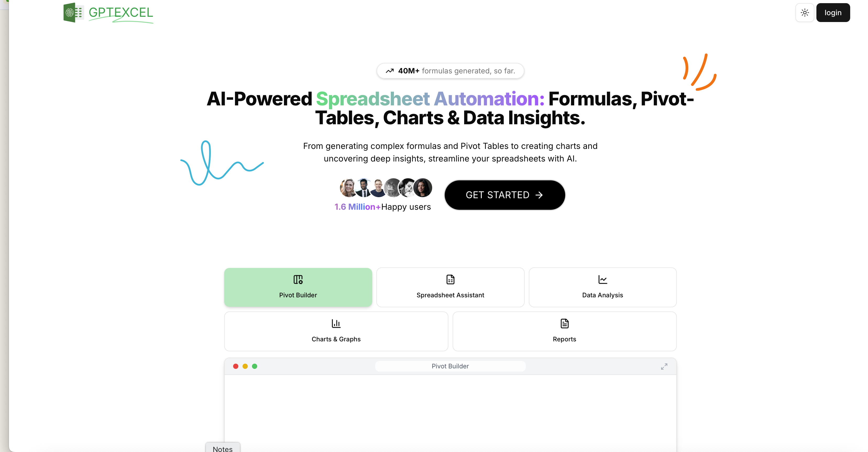The width and height of the screenshot is (868, 452).
Task: Click the Notes tab at the bottom
Action: (x=223, y=448)
